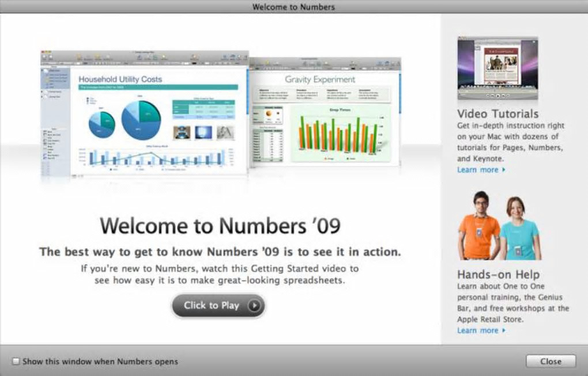The height and width of the screenshot is (376, 588).
Task: Click the Hands-on Help staff photo
Action: click(x=499, y=226)
